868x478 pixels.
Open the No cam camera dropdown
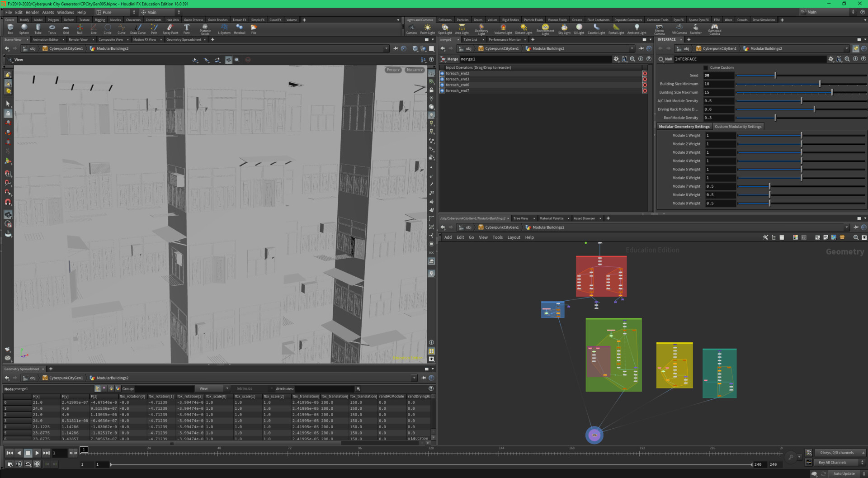coord(414,70)
